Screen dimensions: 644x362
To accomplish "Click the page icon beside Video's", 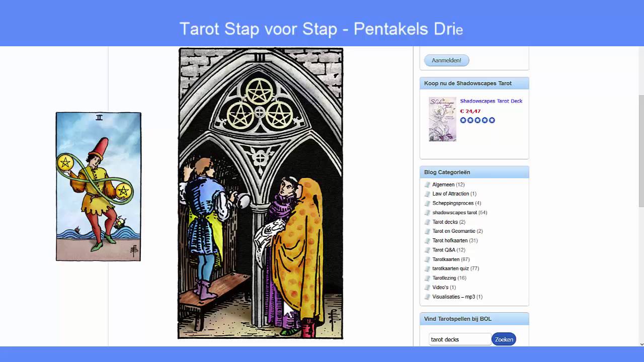I will point(428,288).
